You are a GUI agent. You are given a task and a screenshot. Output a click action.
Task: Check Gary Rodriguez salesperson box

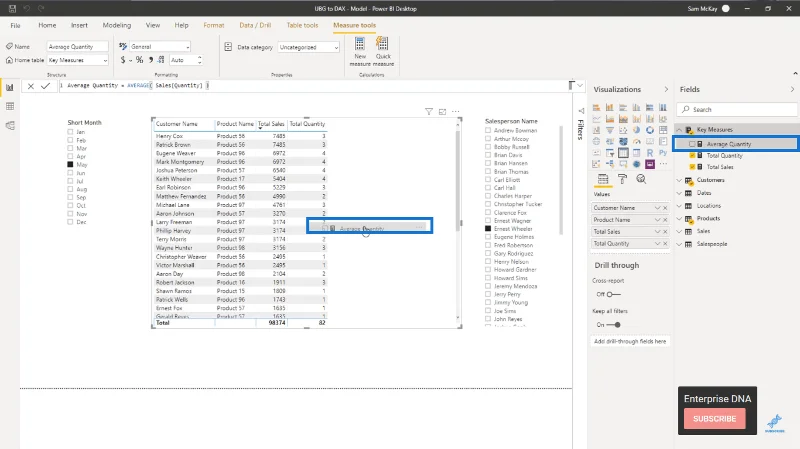click(488, 253)
